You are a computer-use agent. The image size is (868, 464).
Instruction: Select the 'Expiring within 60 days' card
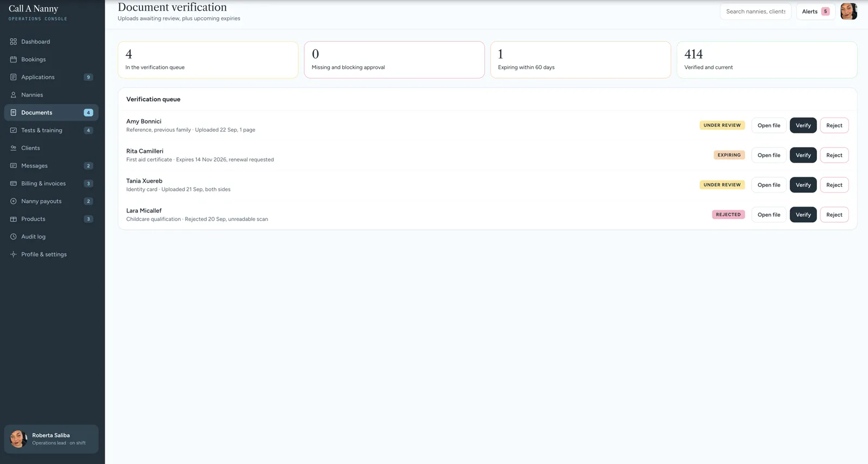(580, 60)
